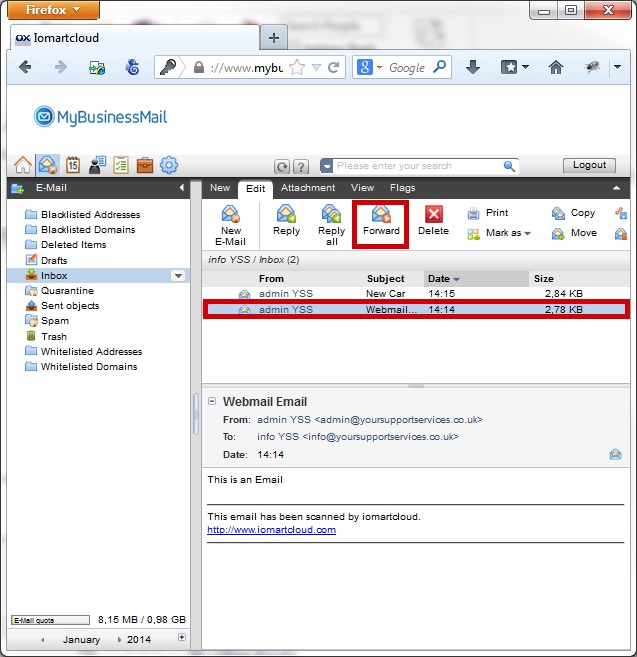Open the search options dropdown
637x657 pixels.
click(327, 166)
